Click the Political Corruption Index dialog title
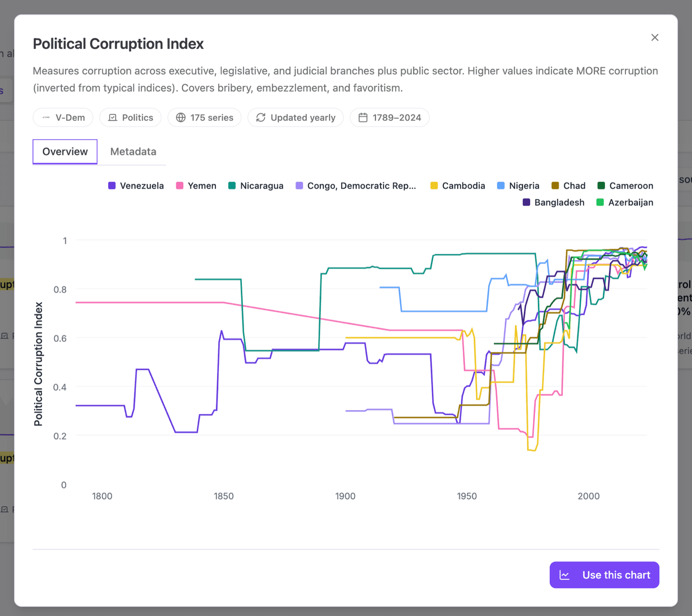This screenshot has height=616, width=692. click(x=118, y=44)
